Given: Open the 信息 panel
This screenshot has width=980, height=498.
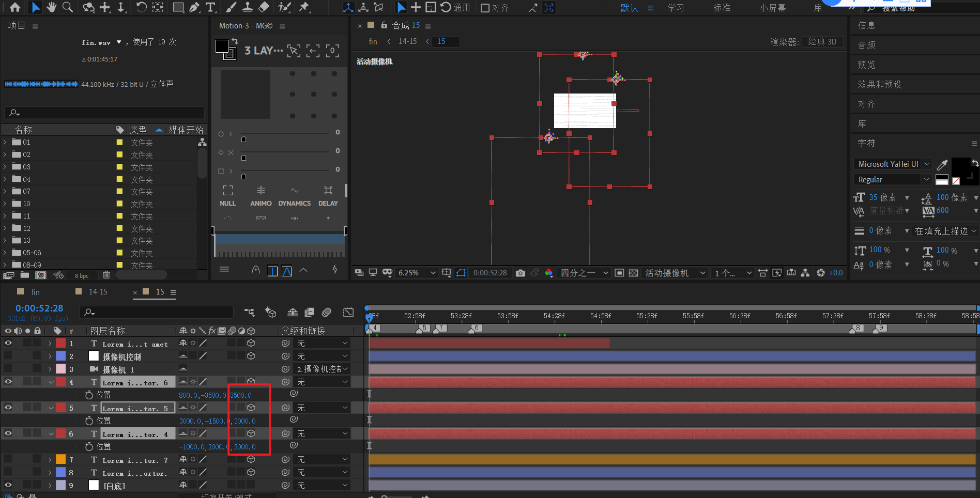Looking at the screenshot, I should [x=867, y=25].
